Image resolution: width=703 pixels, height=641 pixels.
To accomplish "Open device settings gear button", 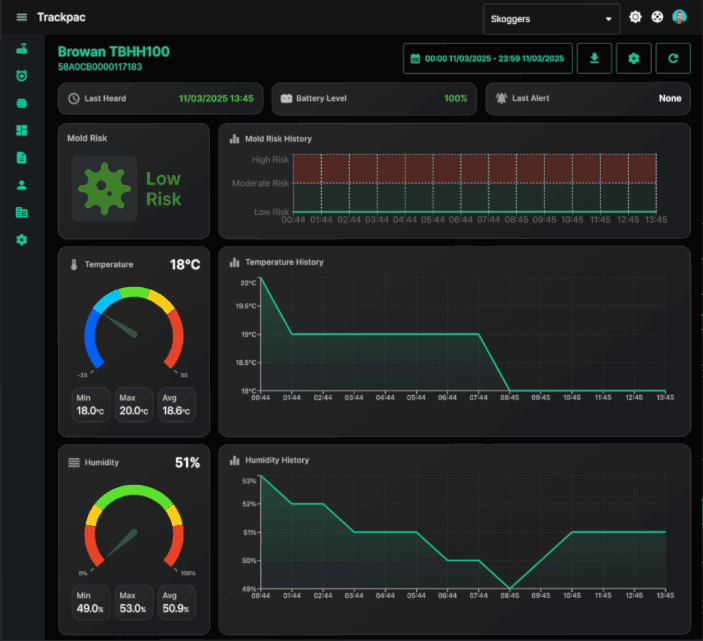I will (x=634, y=58).
